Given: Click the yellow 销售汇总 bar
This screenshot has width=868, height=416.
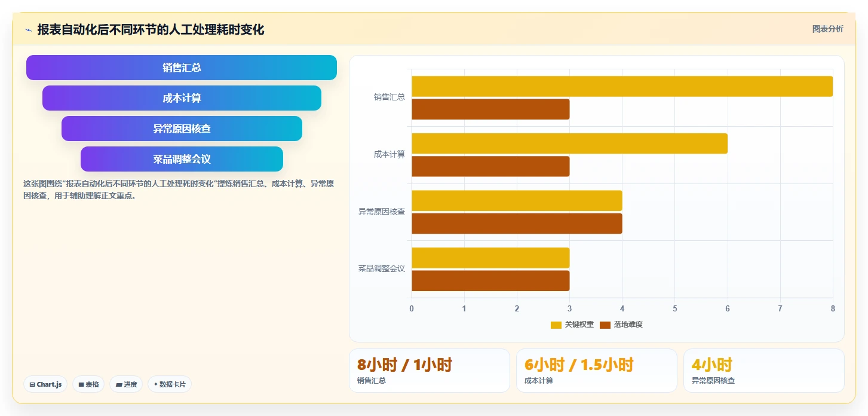Looking at the screenshot, I should point(622,86).
